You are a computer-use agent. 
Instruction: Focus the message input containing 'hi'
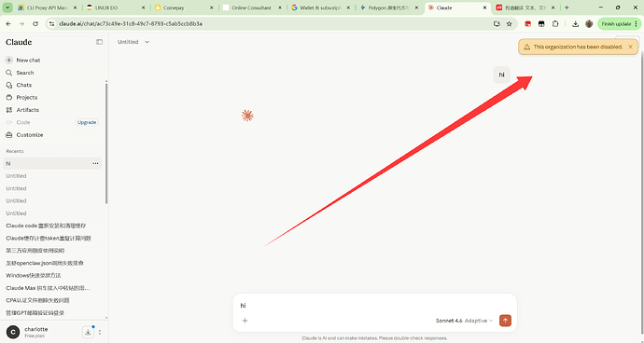coord(374,306)
